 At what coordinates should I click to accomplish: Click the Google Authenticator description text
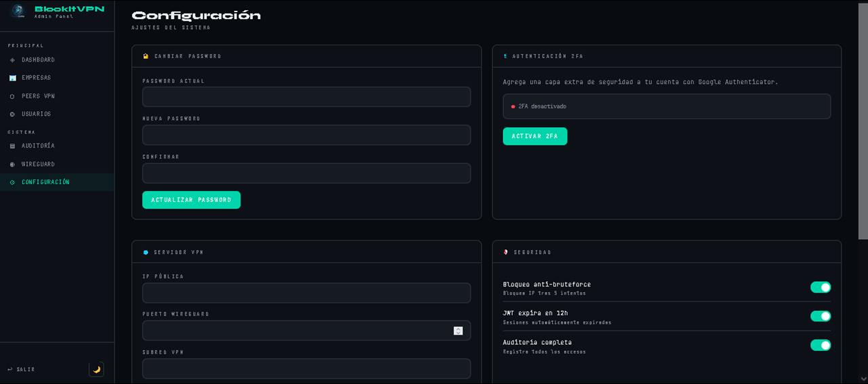pyautogui.click(x=640, y=82)
